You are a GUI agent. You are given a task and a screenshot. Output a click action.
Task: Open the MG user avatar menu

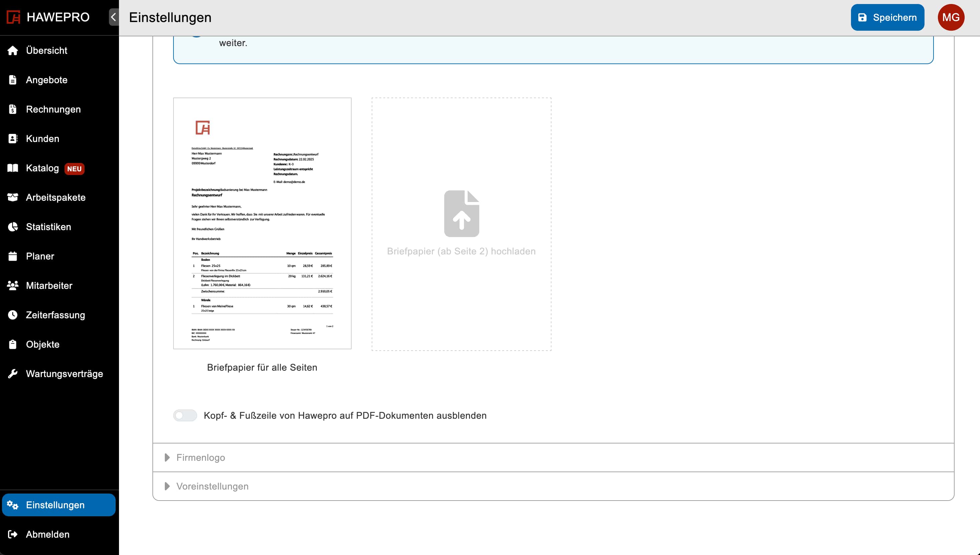pyautogui.click(x=951, y=17)
